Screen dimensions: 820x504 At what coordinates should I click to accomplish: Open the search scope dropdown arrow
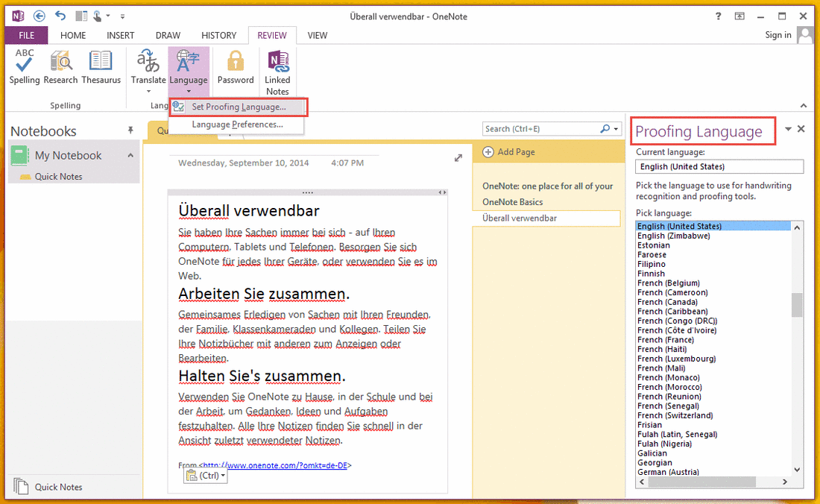click(616, 129)
